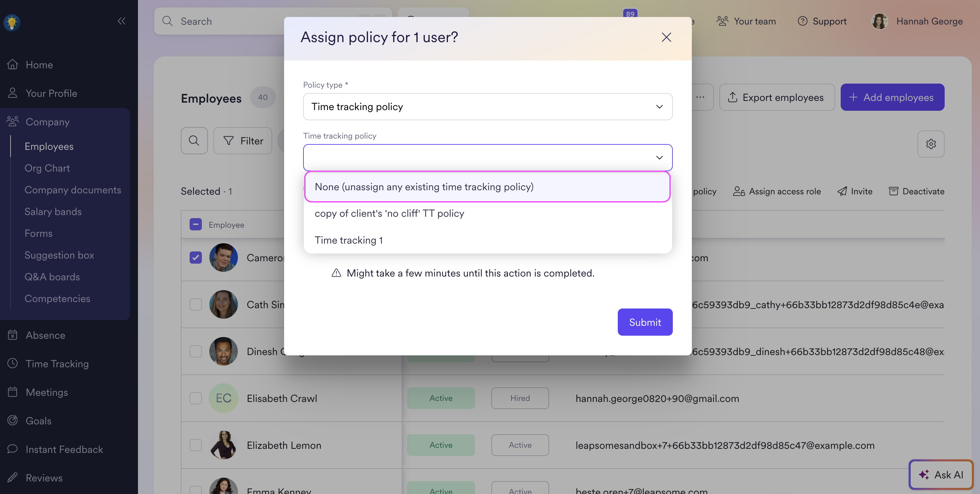The width and height of the screenshot is (980, 494).
Task: Collapse the Time tracking policy dropdown chevron
Action: pyautogui.click(x=659, y=157)
